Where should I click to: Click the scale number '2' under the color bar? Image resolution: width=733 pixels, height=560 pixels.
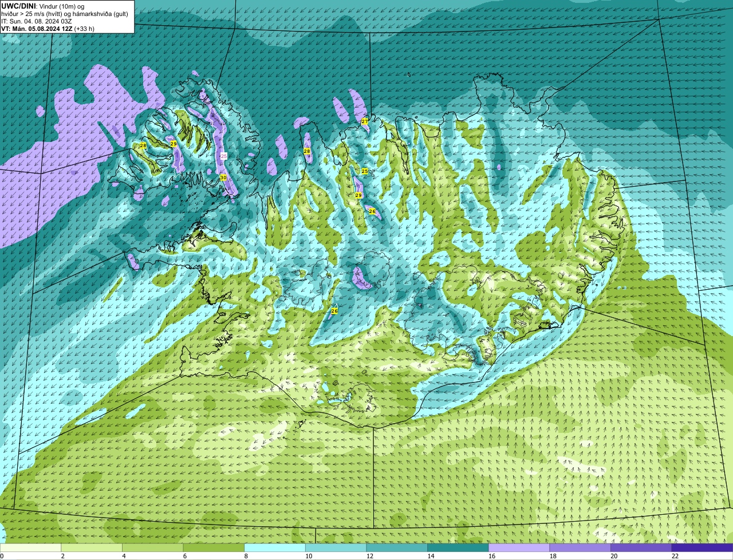tap(63, 556)
